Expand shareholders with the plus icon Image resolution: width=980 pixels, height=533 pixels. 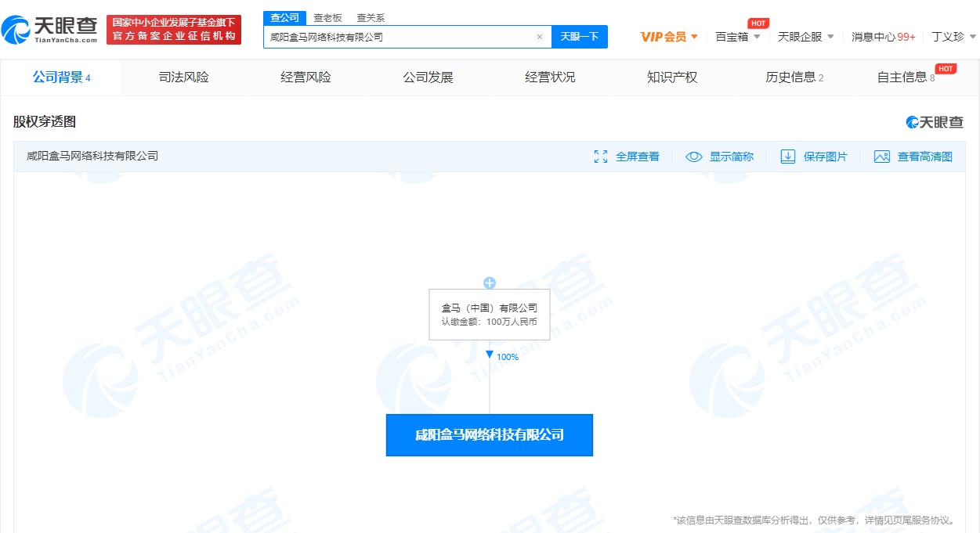coord(490,283)
